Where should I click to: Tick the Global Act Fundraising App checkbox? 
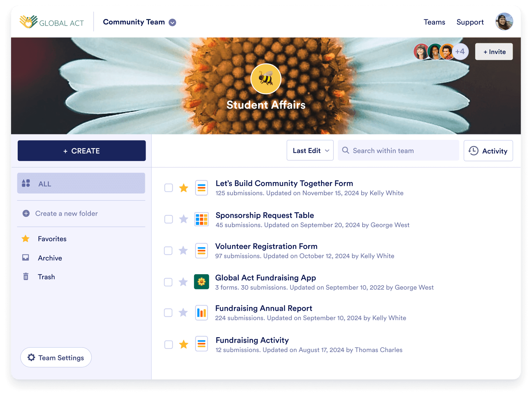click(x=168, y=282)
